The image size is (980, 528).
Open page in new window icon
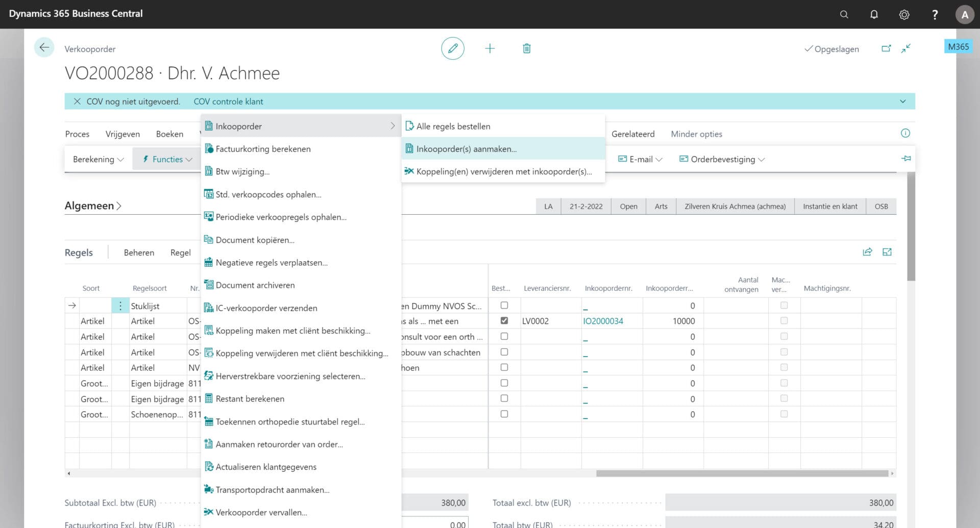[x=886, y=48]
